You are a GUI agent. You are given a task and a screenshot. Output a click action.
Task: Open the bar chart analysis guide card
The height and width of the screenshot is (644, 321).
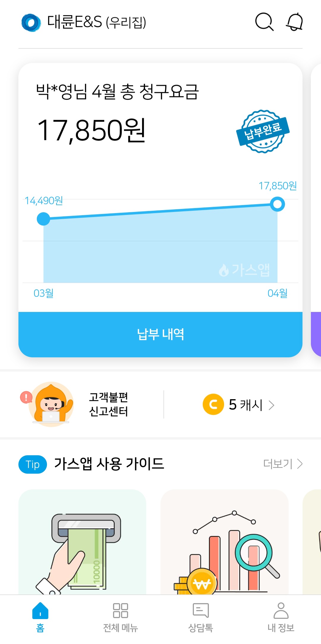pos(224,542)
